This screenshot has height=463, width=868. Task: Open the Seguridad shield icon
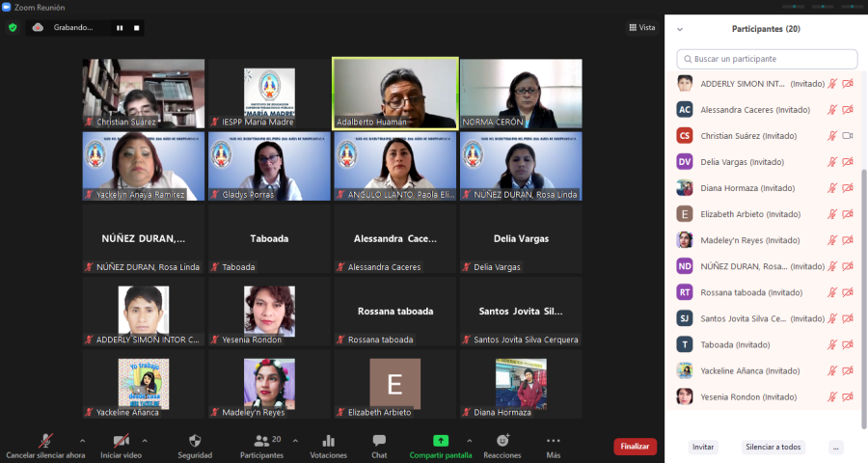tap(195, 441)
